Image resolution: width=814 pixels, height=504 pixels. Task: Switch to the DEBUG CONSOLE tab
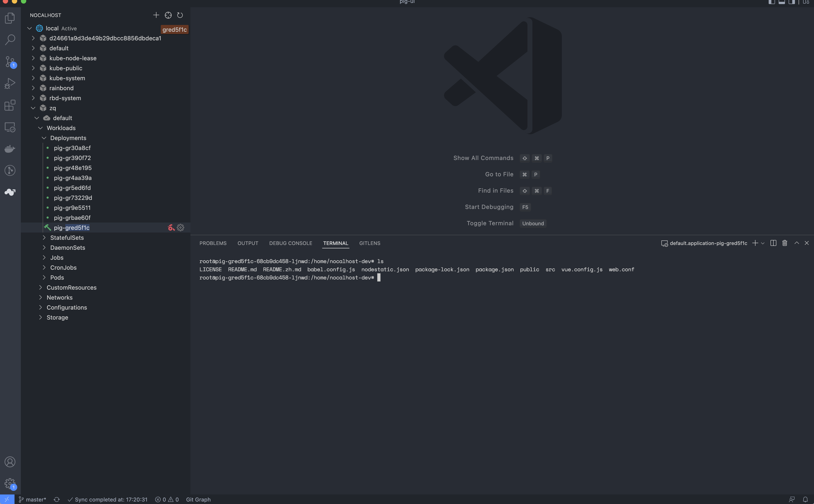tap(291, 243)
